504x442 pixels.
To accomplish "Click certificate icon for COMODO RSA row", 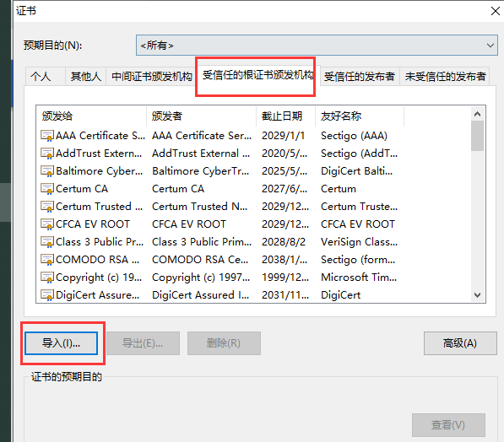I will (47, 260).
